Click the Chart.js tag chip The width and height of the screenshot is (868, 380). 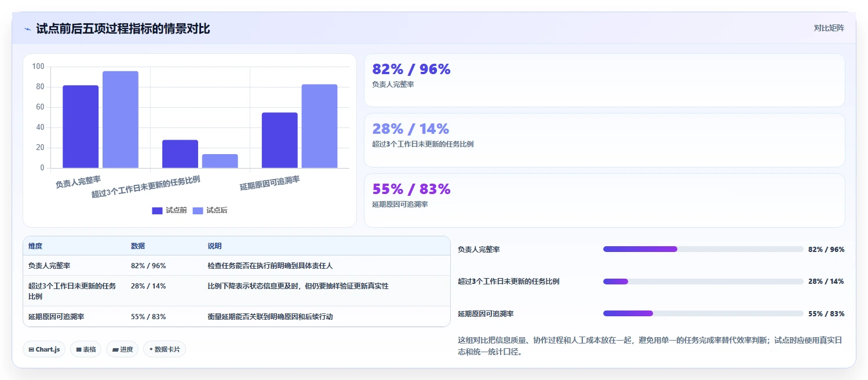pos(44,349)
